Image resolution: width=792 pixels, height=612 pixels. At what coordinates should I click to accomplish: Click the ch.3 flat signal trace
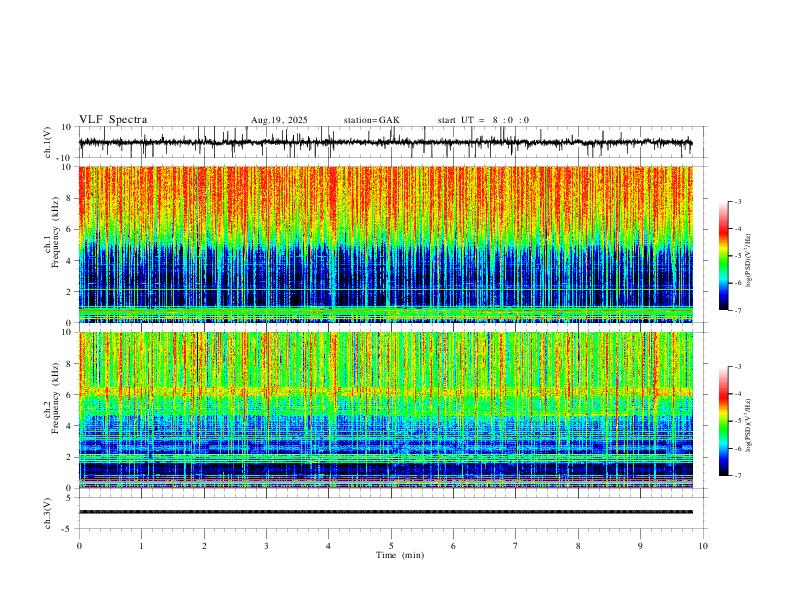click(385, 512)
